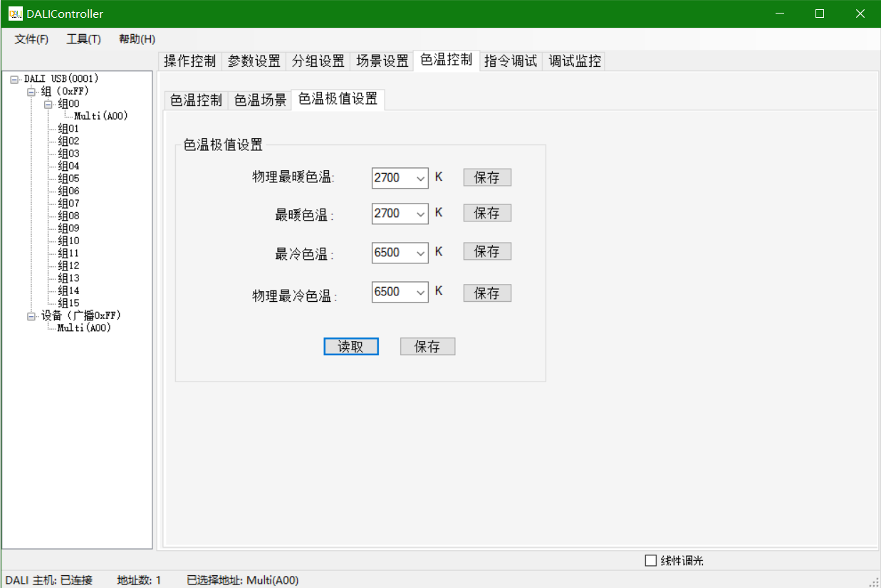Select 组07 in the tree
The height and width of the screenshot is (588, 881).
tap(68, 204)
